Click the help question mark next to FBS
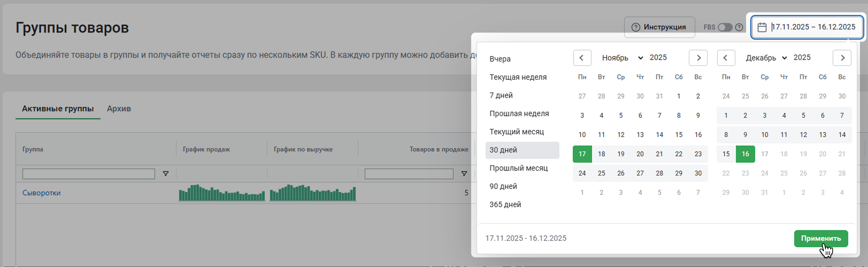This screenshot has width=868, height=267. point(739,27)
